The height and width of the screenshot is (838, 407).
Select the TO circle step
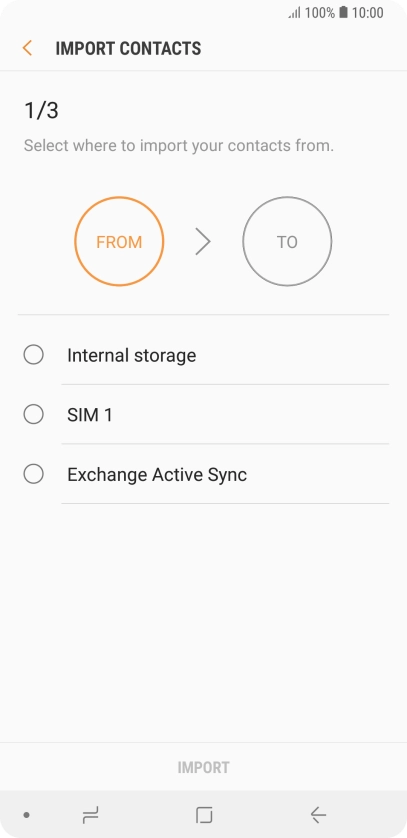point(287,242)
